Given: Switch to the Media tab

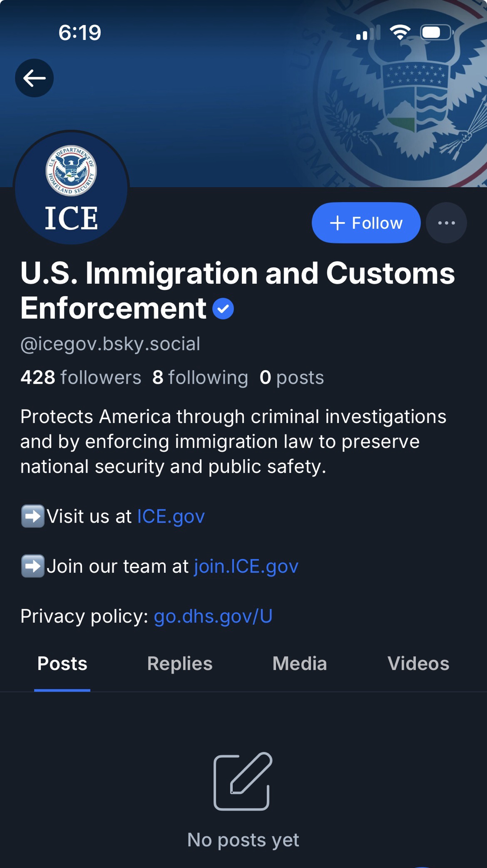Looking at the screenshot, I should coord(299,664).
